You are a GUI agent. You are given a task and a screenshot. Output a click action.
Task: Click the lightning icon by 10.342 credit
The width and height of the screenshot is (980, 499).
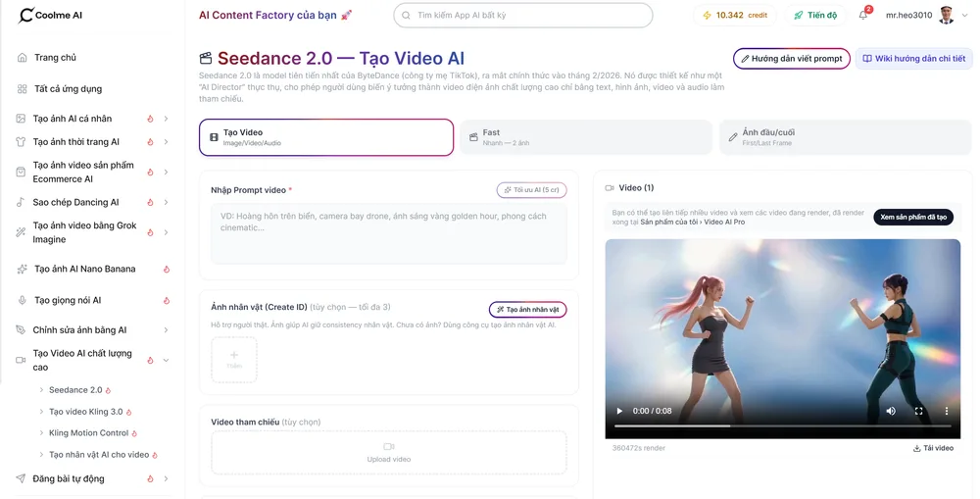(x=707, y=15)
